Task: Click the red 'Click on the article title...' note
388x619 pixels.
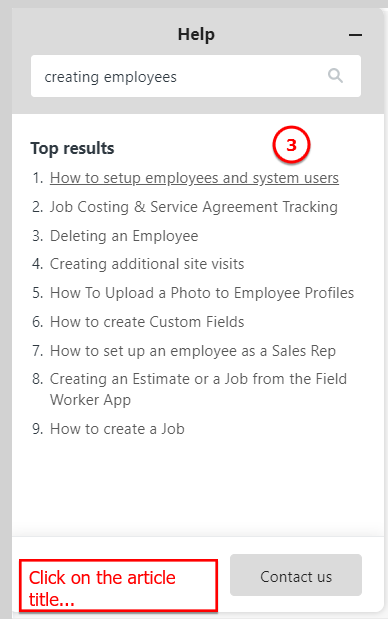Action: [x=118, y=585]
